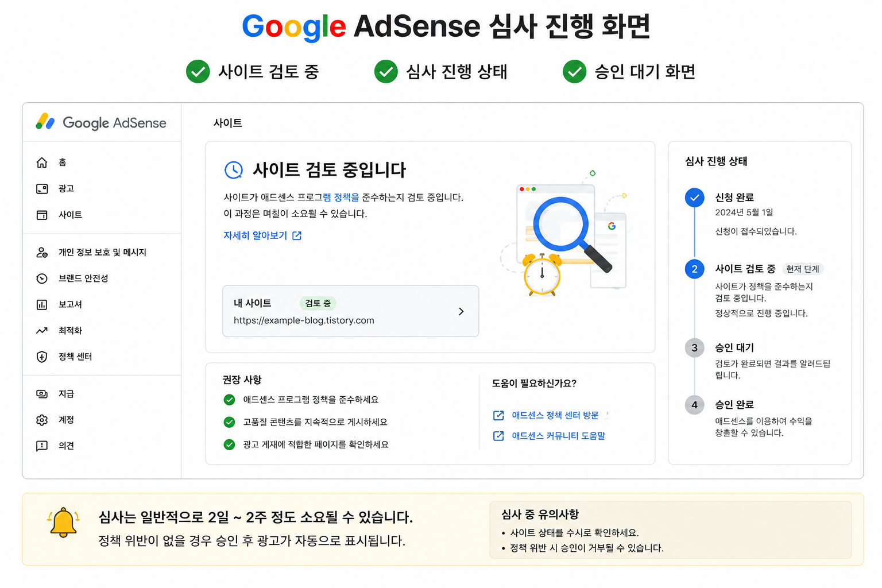Click the 권장 사항 section heading
Viewport: 882px width, 588px height.
tap(242, 380)
